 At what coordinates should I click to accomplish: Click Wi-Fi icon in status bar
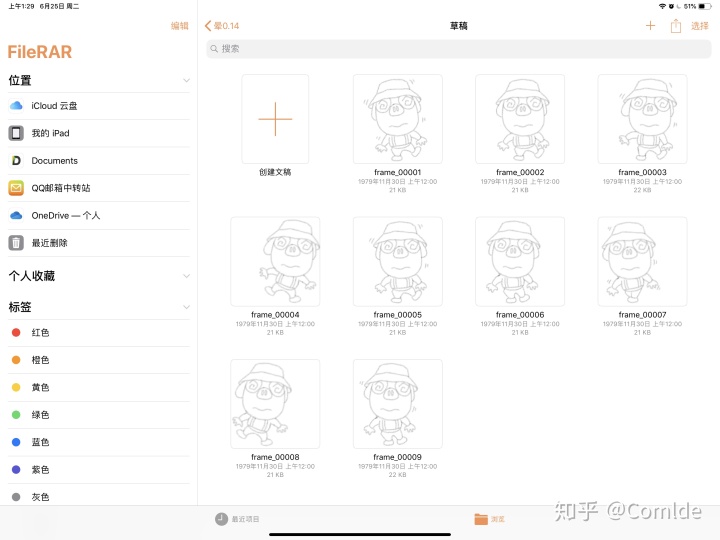pos(662,6)
